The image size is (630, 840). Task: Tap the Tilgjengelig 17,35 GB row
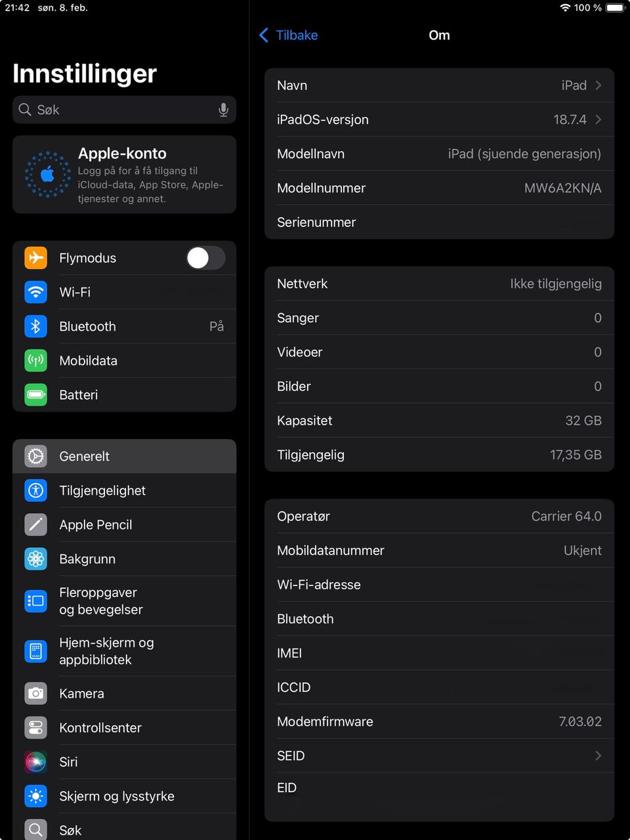pos(439,454)
